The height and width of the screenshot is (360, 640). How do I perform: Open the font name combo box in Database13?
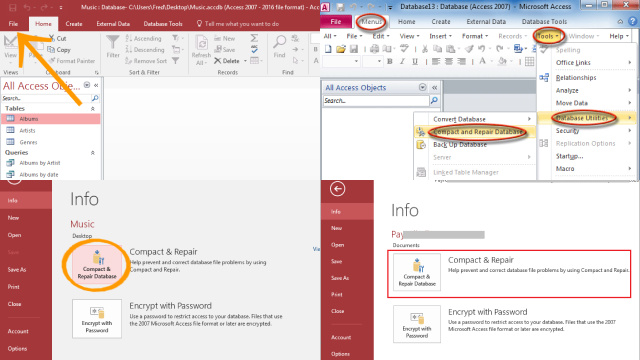[341, 62]
